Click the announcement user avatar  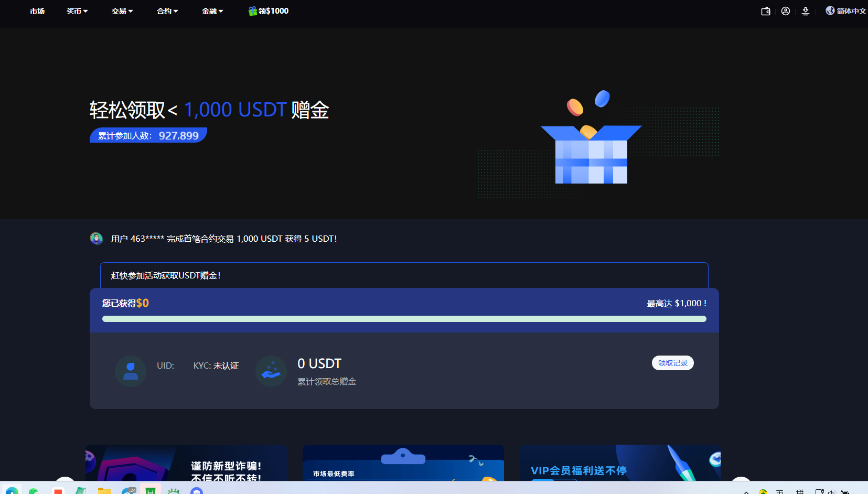97,238
